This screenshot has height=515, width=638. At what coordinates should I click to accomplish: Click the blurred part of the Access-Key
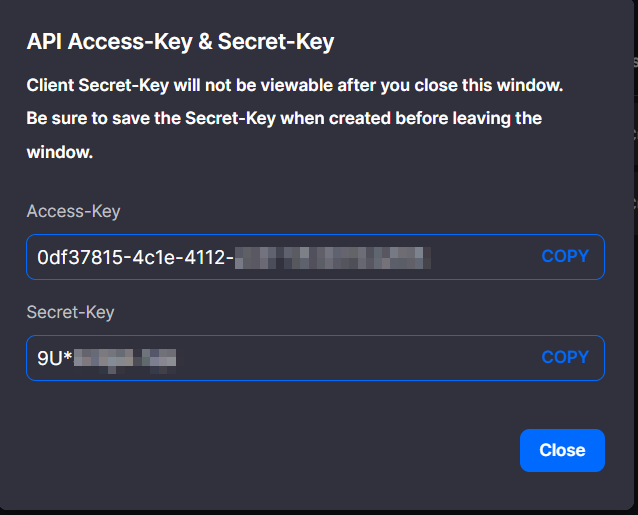[331, 258]
